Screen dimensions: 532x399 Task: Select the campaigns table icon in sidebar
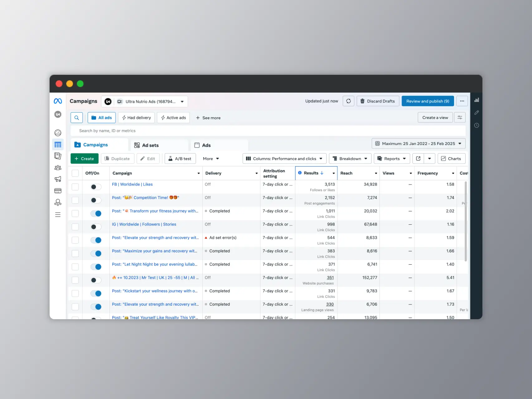coord(58,145)
